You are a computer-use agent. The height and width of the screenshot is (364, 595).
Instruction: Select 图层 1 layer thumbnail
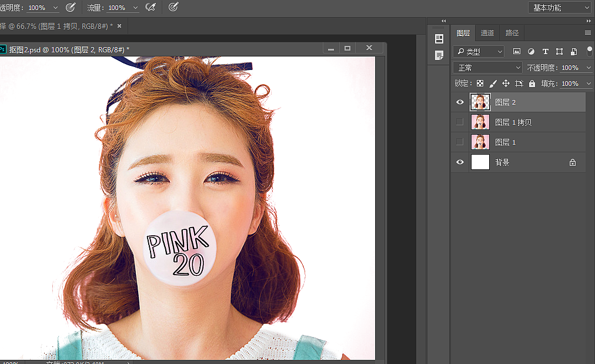[x=480, y=142]
